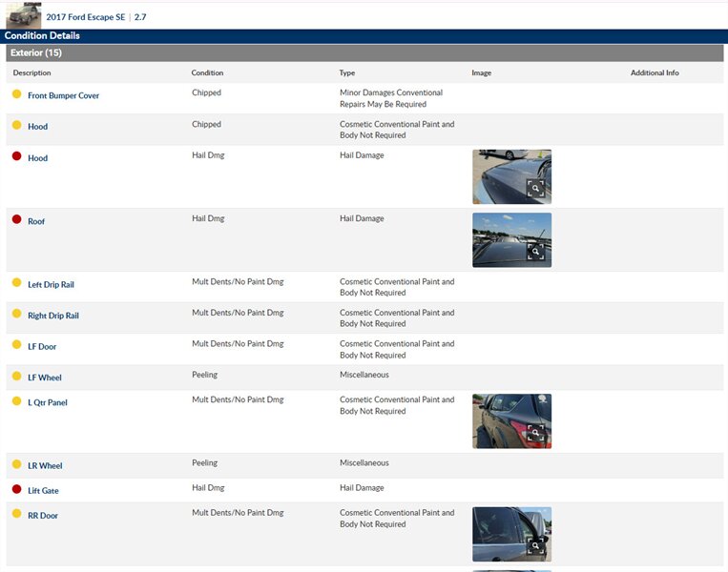The height and width of the screenshot is (572, 728).
Task: Select Mult Dents/No Paint Dmg in LF Door row
Action: pyautogui.click(x=238, y=344)
